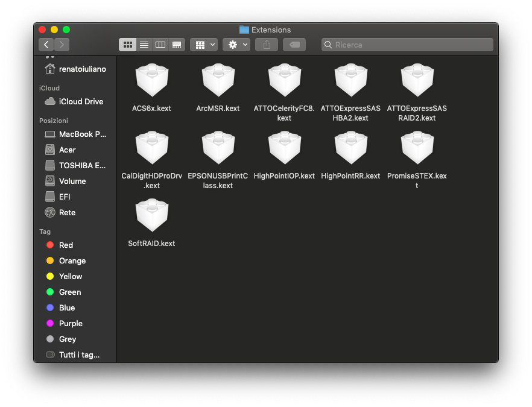
Task: Select the MacBook P... location
Action: (x=75, y=134)
